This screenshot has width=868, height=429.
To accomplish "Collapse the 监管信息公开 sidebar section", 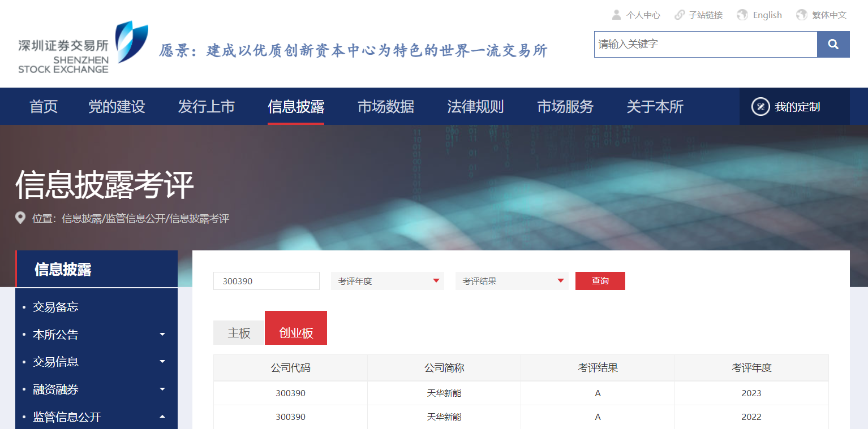I will click(x=162, y=417).
